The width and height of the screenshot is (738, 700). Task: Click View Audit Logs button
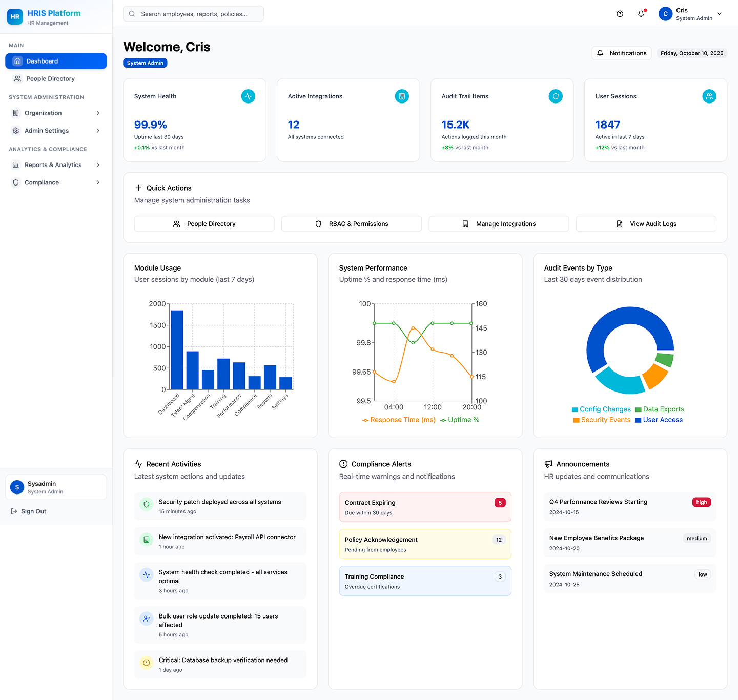[646, 224]
